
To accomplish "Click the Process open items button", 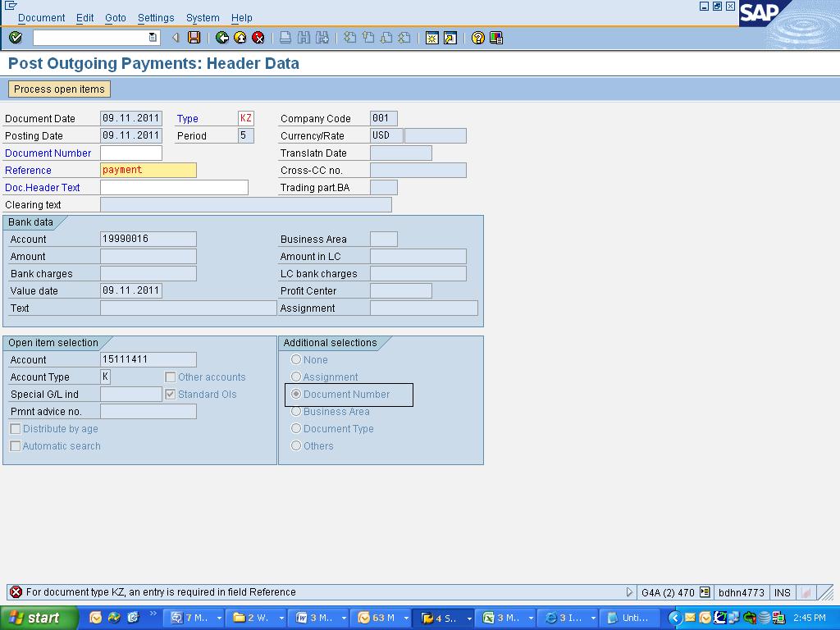I will pyautogui.click(x=58, y=89).
